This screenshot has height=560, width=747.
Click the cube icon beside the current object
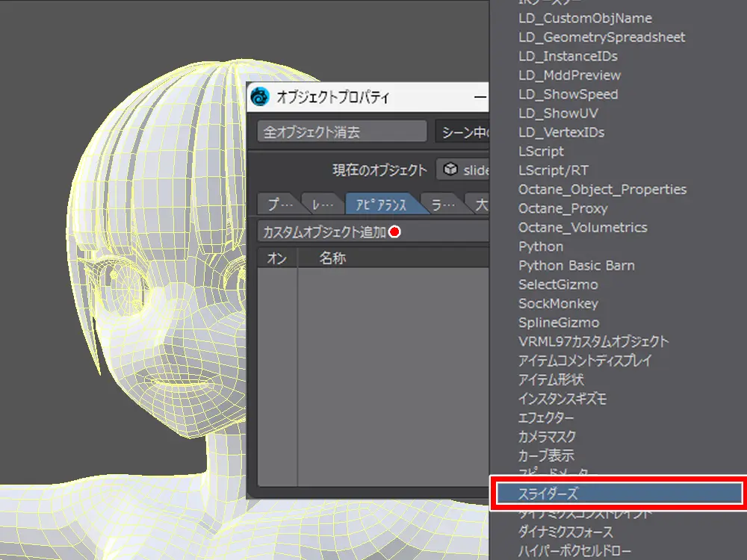click(450, 169)
